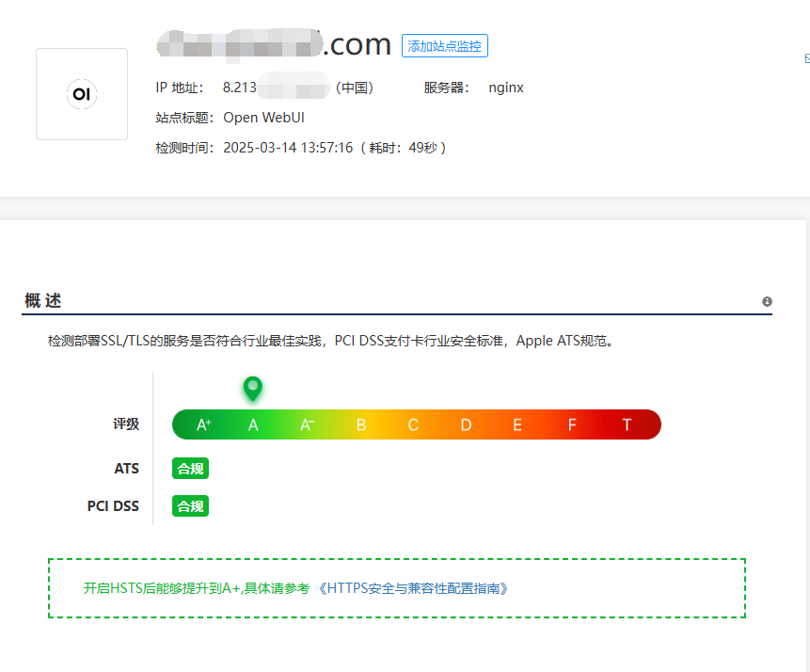Click the (中国) location text
Image resolution: width=810 pixels, height=672 pixels.
tap(355, 88)
